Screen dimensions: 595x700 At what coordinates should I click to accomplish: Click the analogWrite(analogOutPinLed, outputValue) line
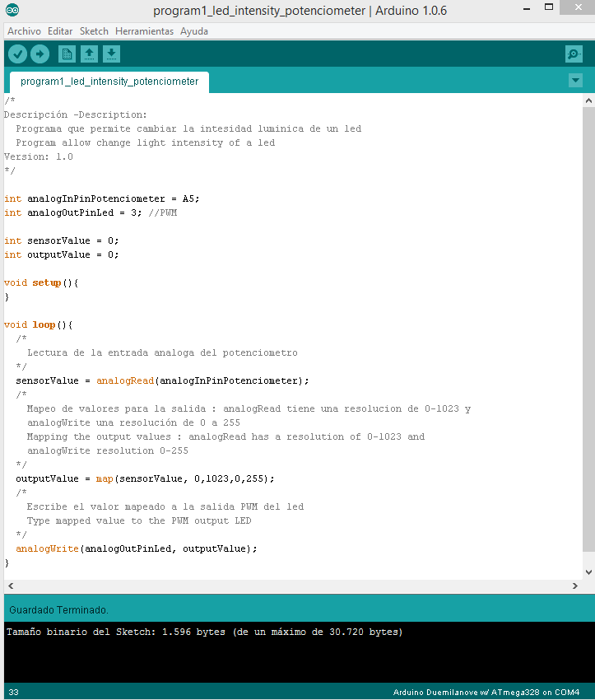(137, 548)
